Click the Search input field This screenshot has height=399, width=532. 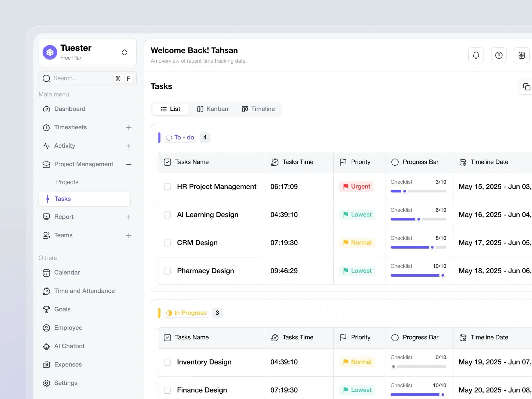88,78
